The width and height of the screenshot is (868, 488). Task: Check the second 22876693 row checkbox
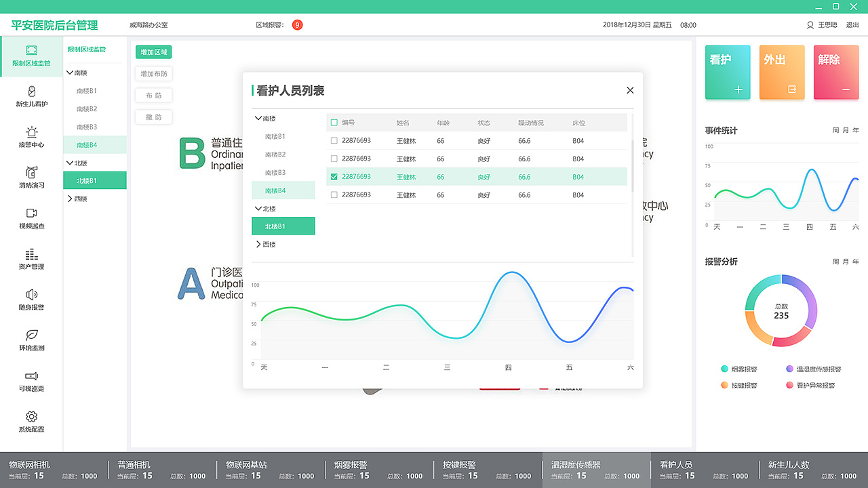(x=334, y=159)
